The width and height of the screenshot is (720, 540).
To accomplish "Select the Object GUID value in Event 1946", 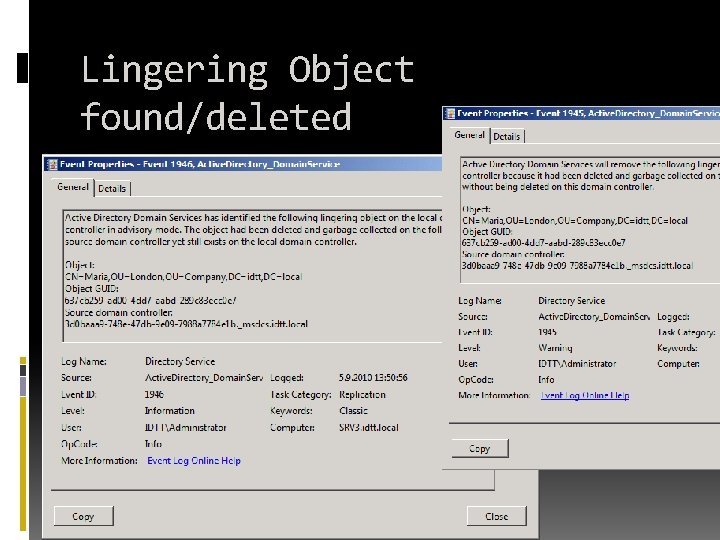I will point(151,301).
